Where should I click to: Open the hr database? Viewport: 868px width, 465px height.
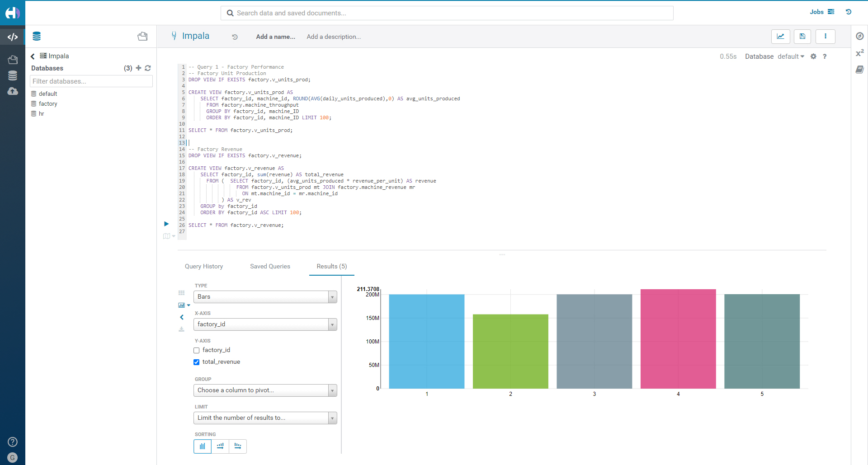tap(41, 113)
